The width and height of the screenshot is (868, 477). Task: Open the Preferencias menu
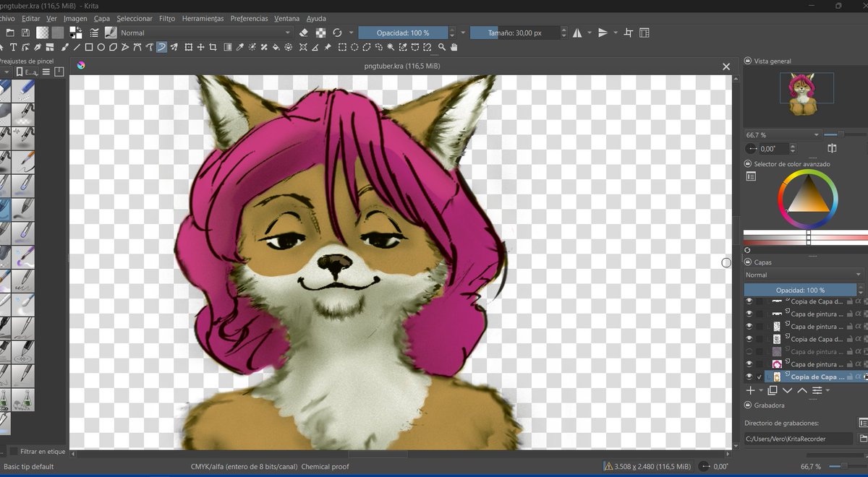pyautogui.click(x=249, y=18)
